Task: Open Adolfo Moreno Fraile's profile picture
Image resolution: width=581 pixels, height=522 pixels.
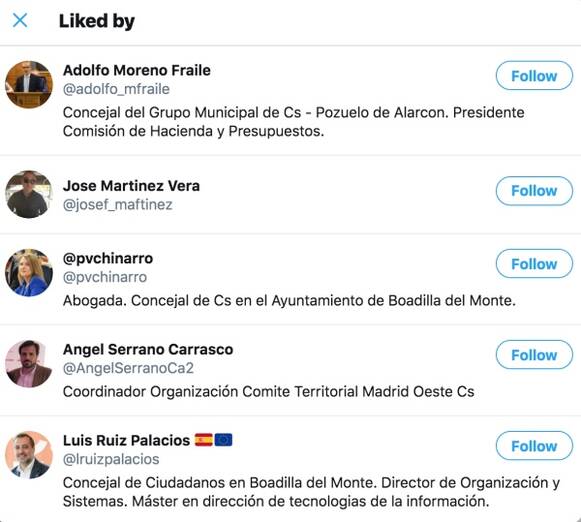Action: 29,85
